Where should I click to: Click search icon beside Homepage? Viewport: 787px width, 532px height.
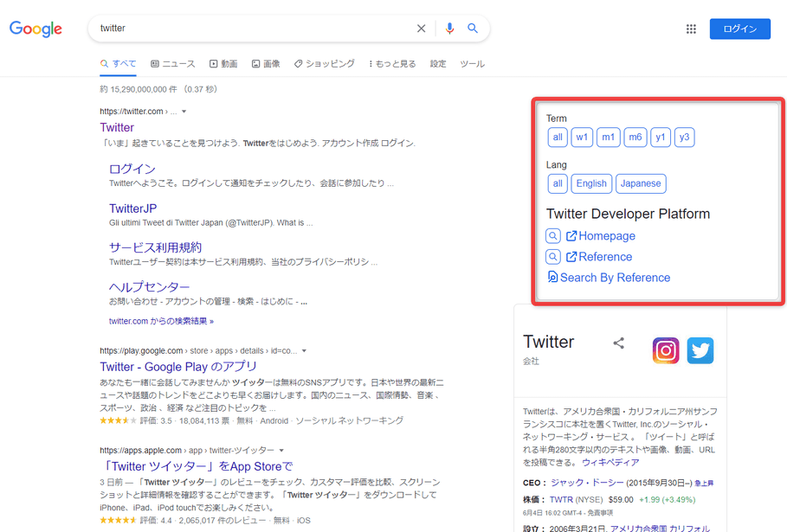(552, 235)
